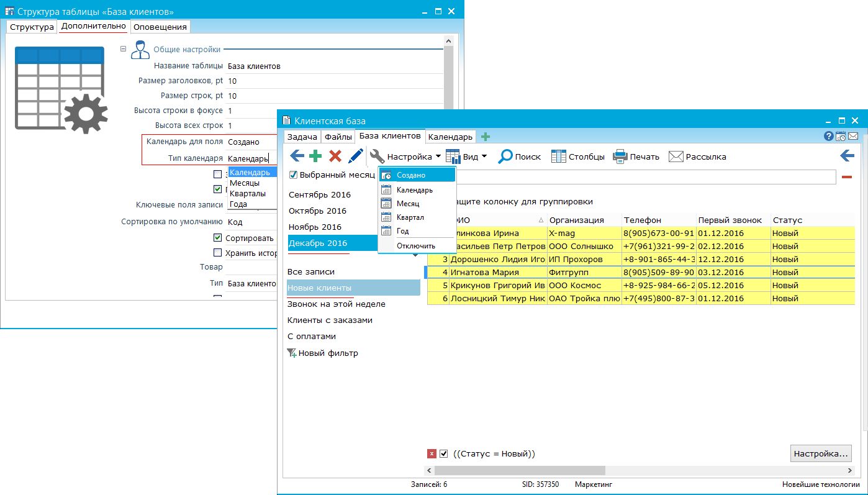
Task: Click the ООО Космос cell
Action: point(584,285)
